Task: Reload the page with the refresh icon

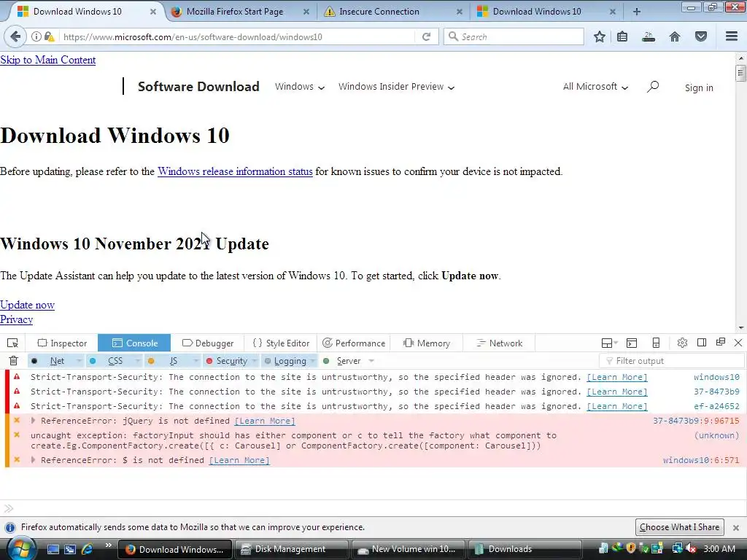Action: click(426, 36)
